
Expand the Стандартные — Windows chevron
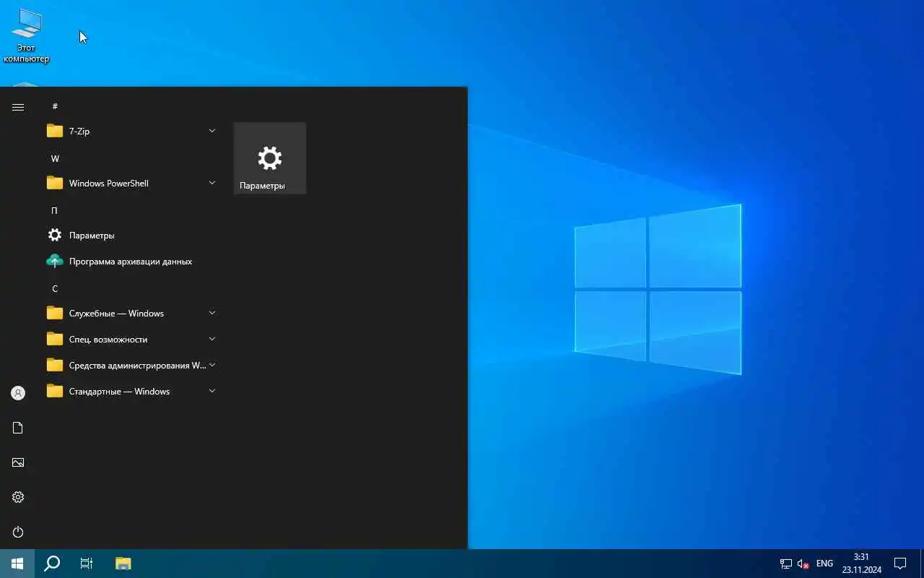[212, 391]
